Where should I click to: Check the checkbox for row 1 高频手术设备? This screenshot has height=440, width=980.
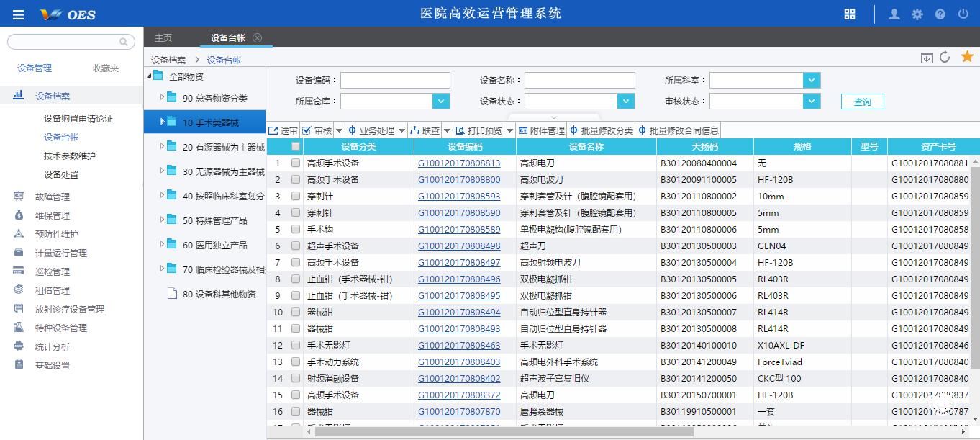295,163
